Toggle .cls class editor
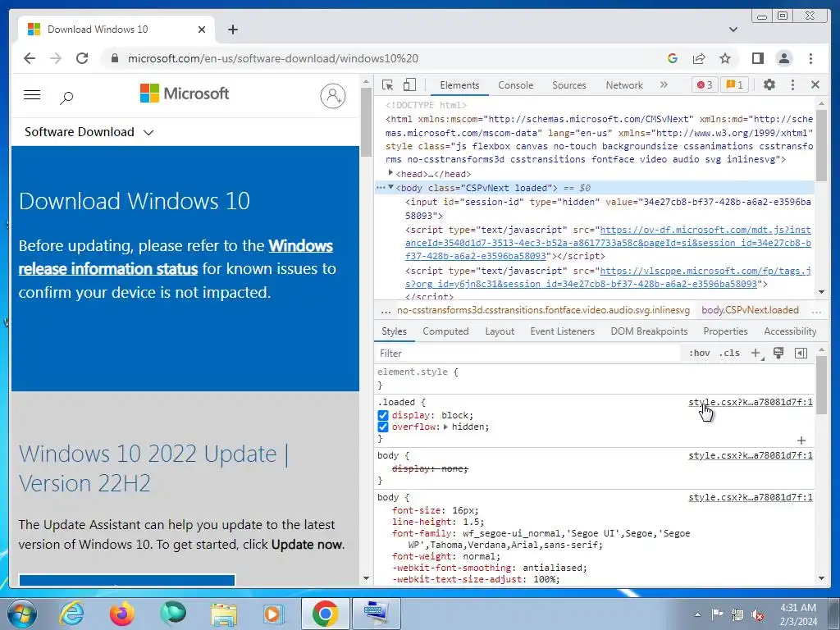Viewport: 840px width, 630px height. coord(729,353)
